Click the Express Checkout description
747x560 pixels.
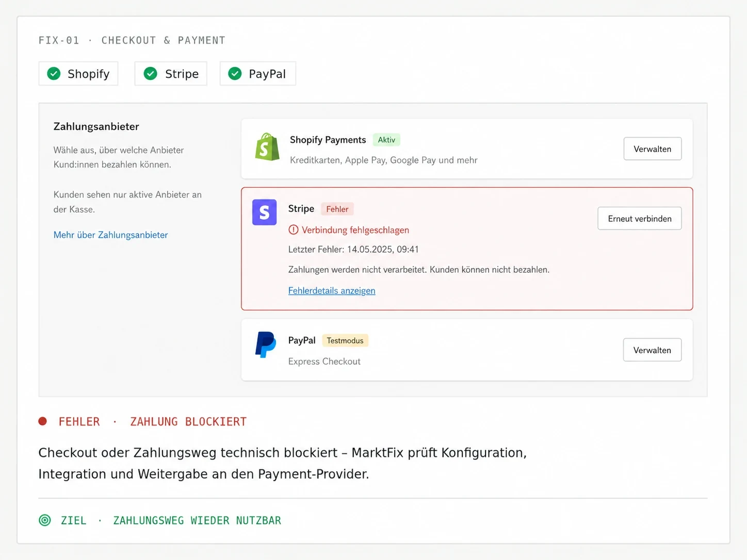(324, 361)
